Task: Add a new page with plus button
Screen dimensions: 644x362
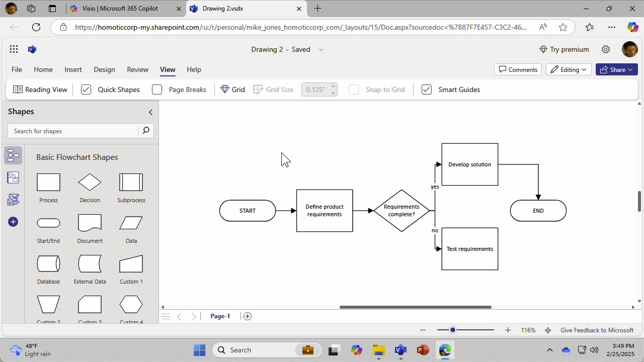Action: [247, 316]
